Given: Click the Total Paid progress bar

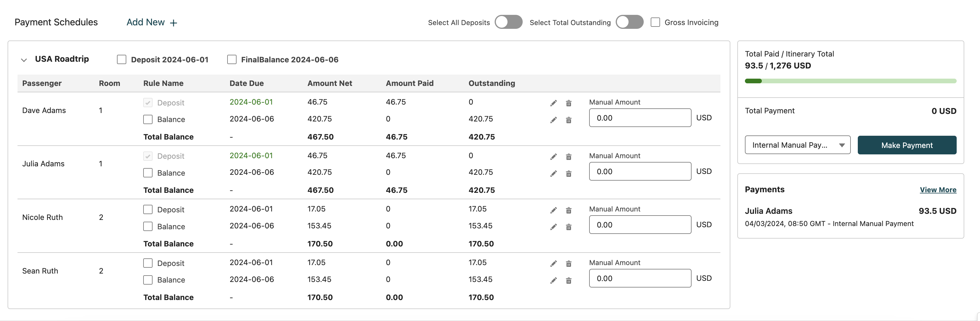Looking at the screenshot, I should [850, 81].
